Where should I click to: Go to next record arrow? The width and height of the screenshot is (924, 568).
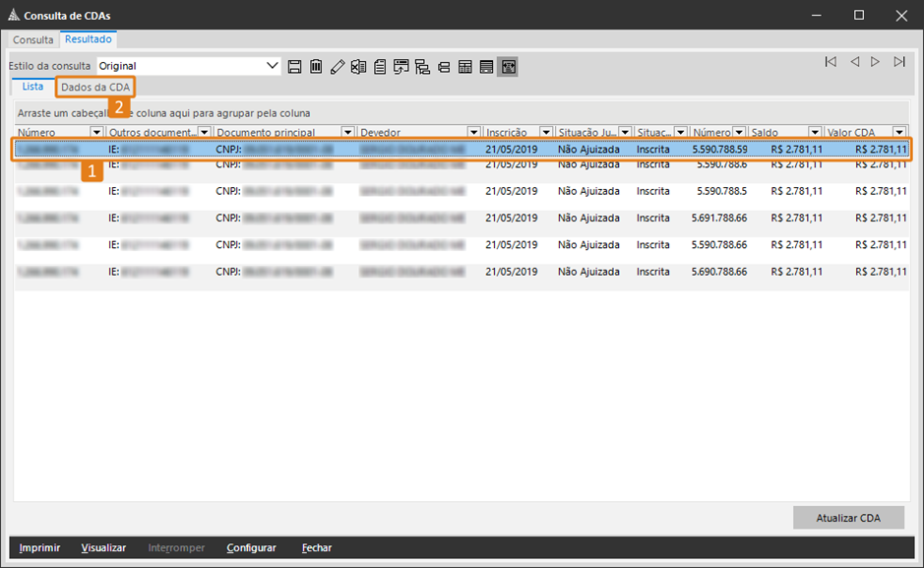[x=875, y=62]
